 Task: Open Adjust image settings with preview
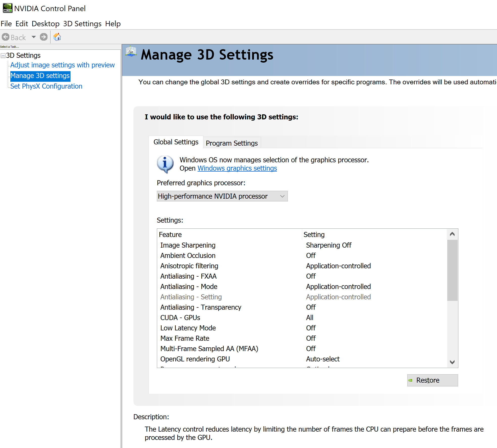[62, 65]
